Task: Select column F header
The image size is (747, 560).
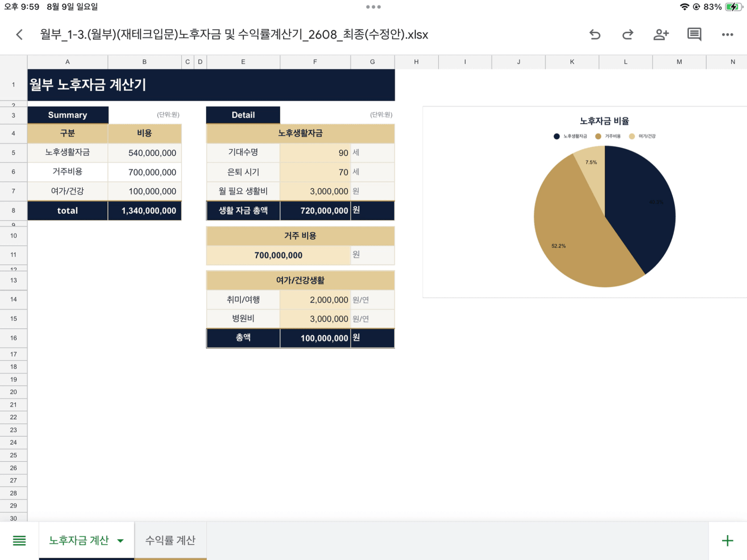Action: point(315,62)
